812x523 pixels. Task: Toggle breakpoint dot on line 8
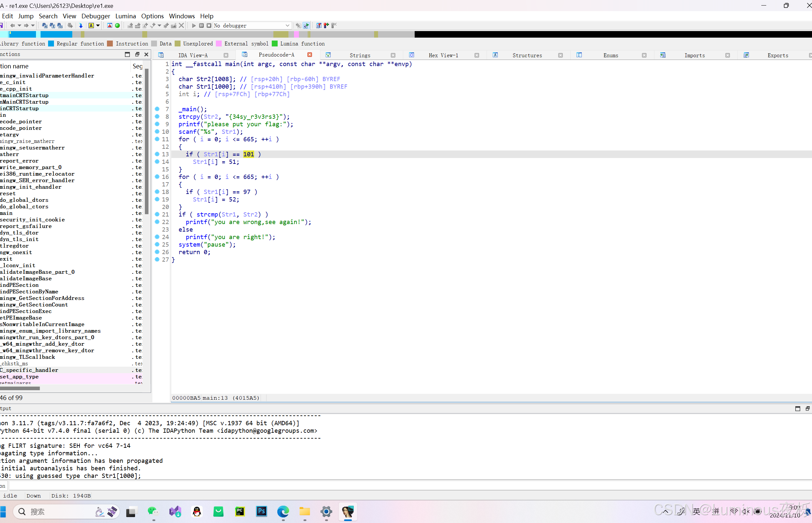pos(157,116)
